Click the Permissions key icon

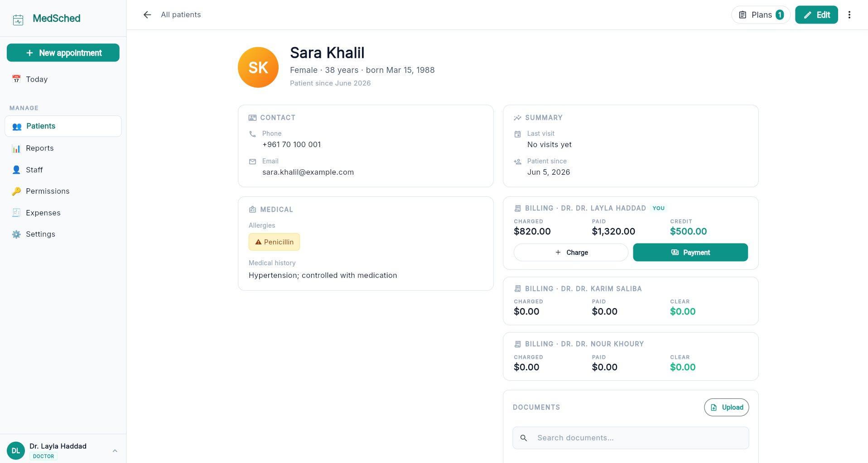(16, 191)
